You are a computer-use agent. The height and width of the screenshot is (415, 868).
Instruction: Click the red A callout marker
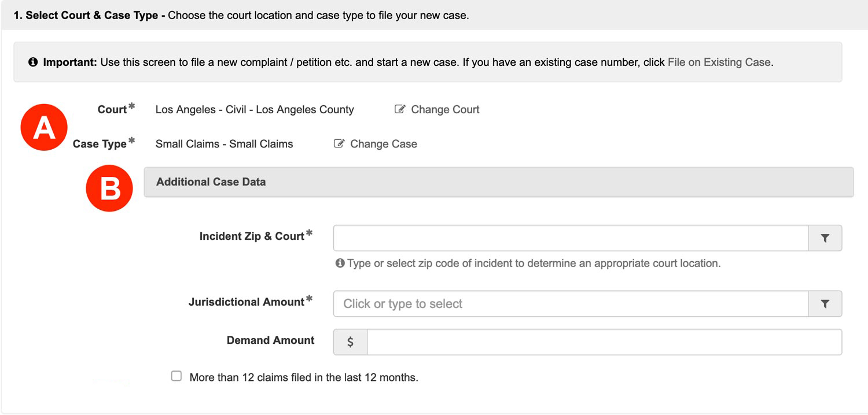44,127
